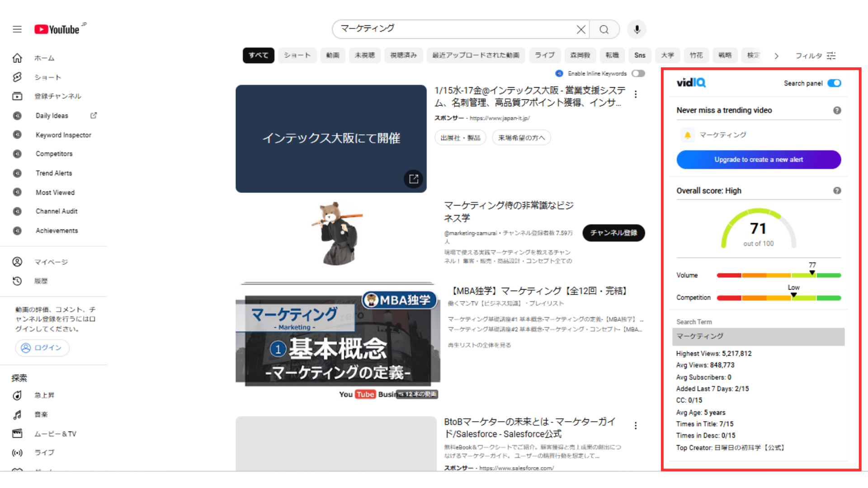868x488 pixels.
Task: Clear the search box with X
Action: (x=581, y=29)
